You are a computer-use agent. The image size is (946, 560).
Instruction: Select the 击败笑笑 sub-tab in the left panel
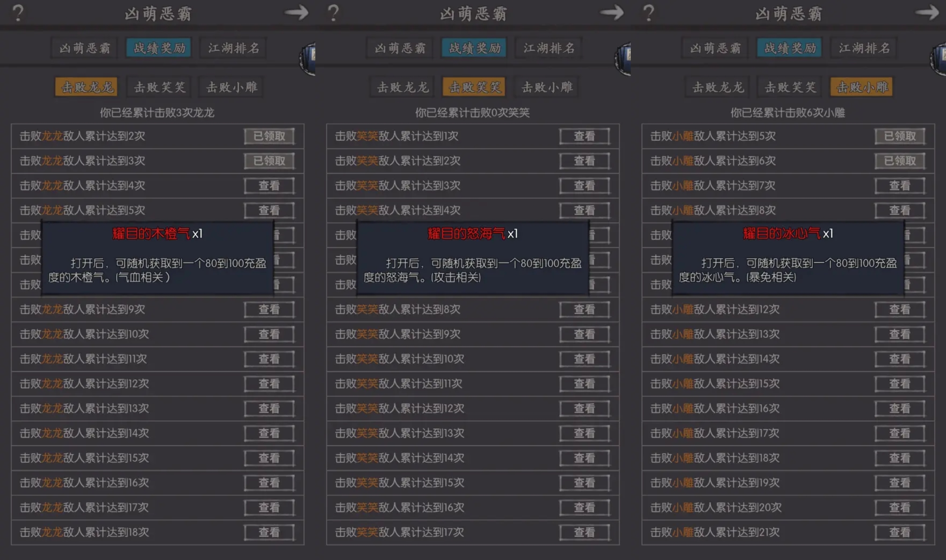coord(159,87)
